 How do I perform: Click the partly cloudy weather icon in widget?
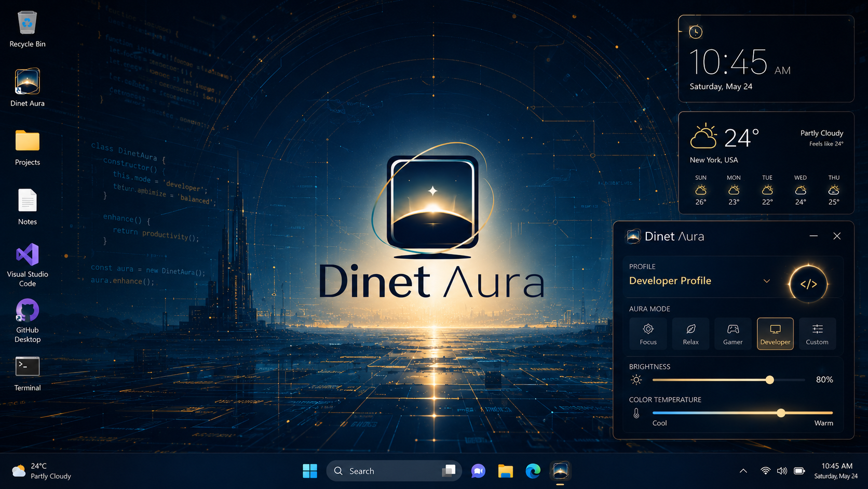[703, 137]
